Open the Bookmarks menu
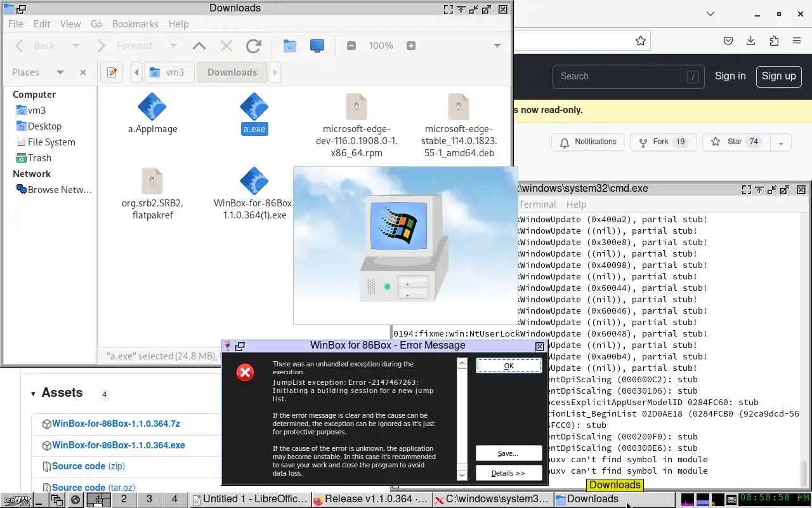812x508 pixels. 135,23
